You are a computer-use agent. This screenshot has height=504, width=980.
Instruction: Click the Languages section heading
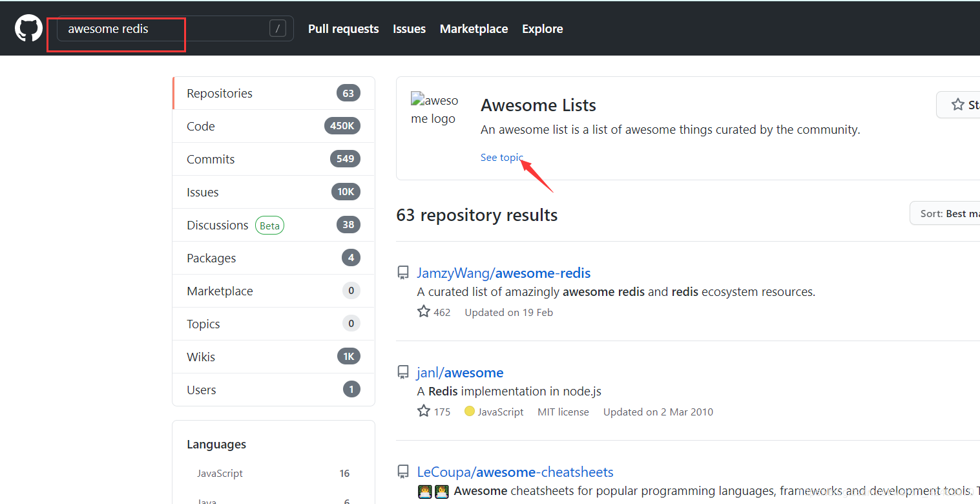tap(216, 445)
